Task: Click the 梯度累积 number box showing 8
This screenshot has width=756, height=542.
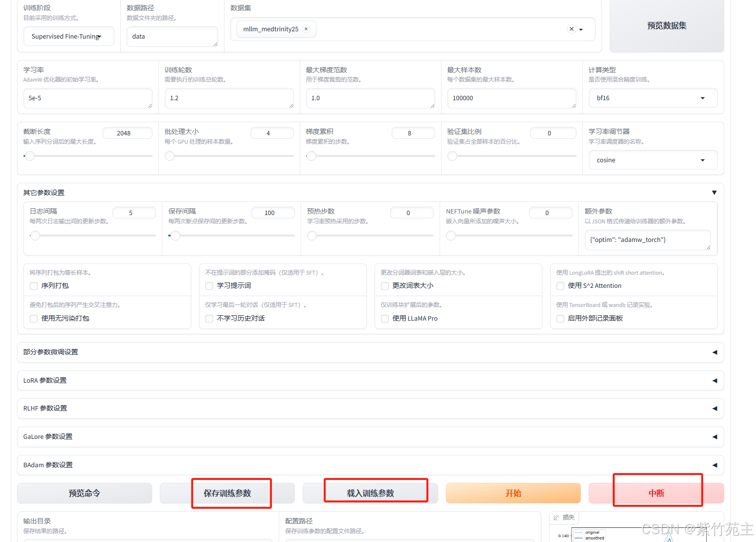Action: point(413,133)
